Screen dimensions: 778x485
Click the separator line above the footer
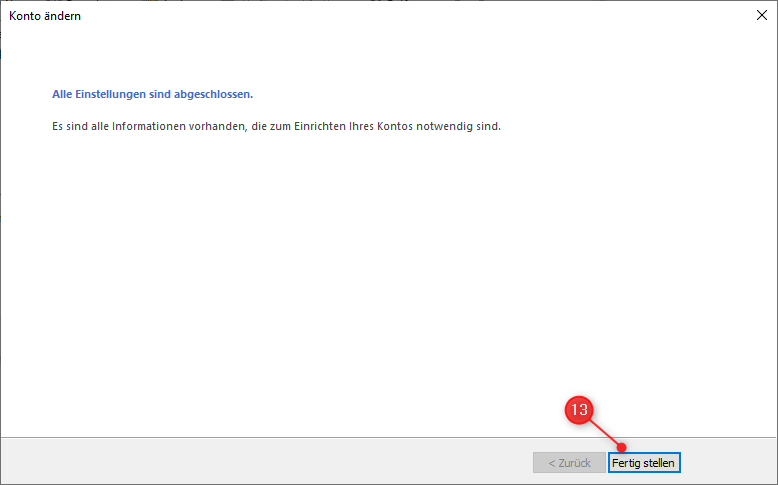click(300, 437)
